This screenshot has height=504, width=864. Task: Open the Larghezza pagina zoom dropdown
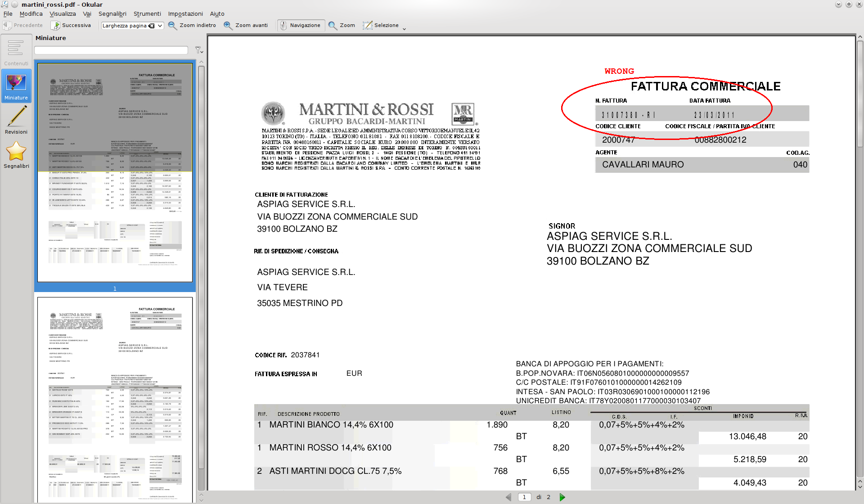tap(160, 26)
